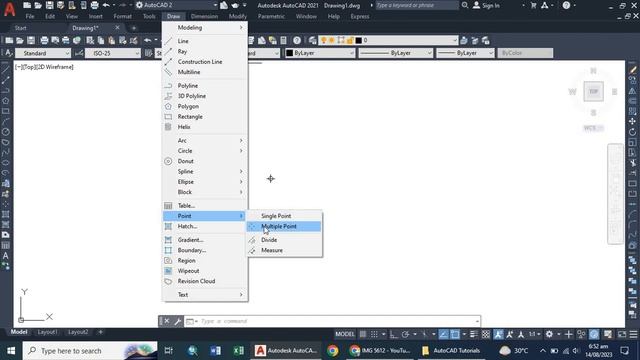The image size is (640, 360).
Task: Choose the Donut draw command
Action: tap(205, 161)
